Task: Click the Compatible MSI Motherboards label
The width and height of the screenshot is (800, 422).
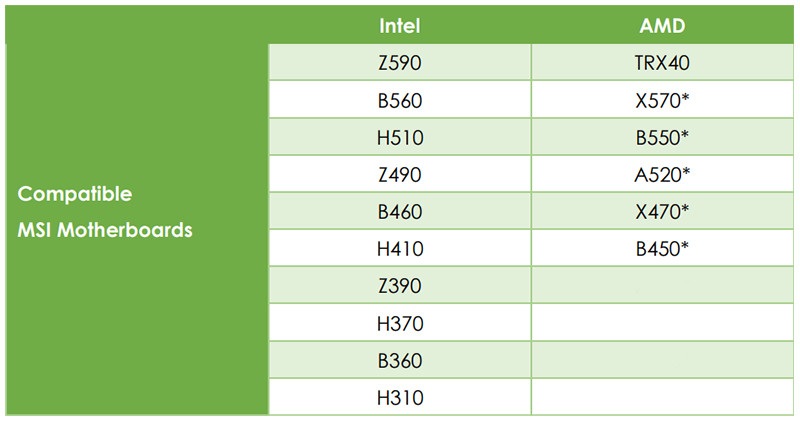Action: (105, 212)
